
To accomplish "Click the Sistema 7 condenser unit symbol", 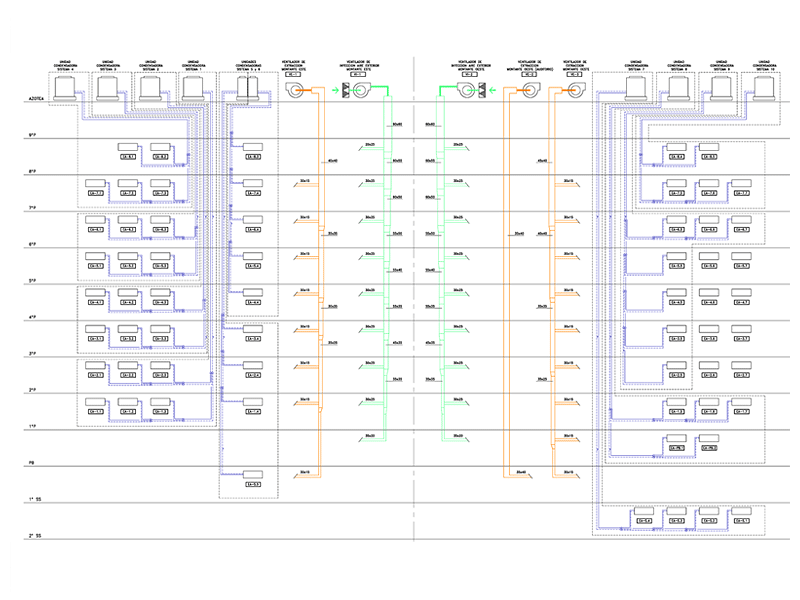I will click(633, 88).
